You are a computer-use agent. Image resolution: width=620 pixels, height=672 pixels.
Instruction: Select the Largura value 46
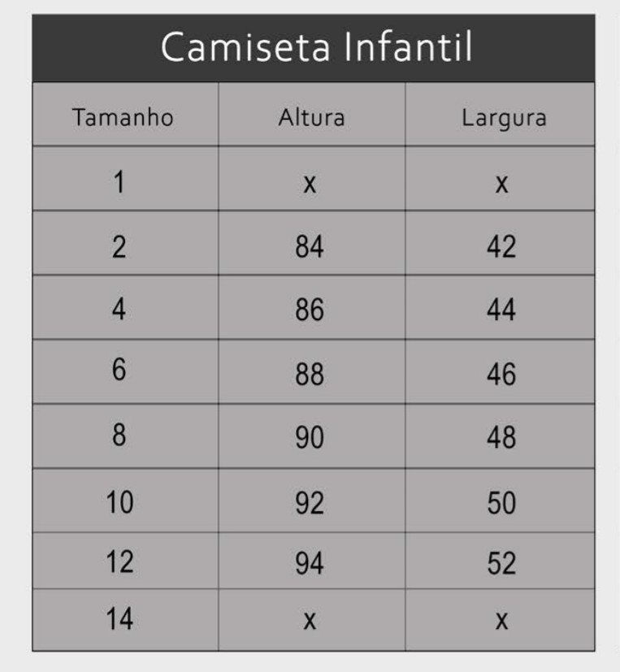pyautogui.click(x=501, y=374)
